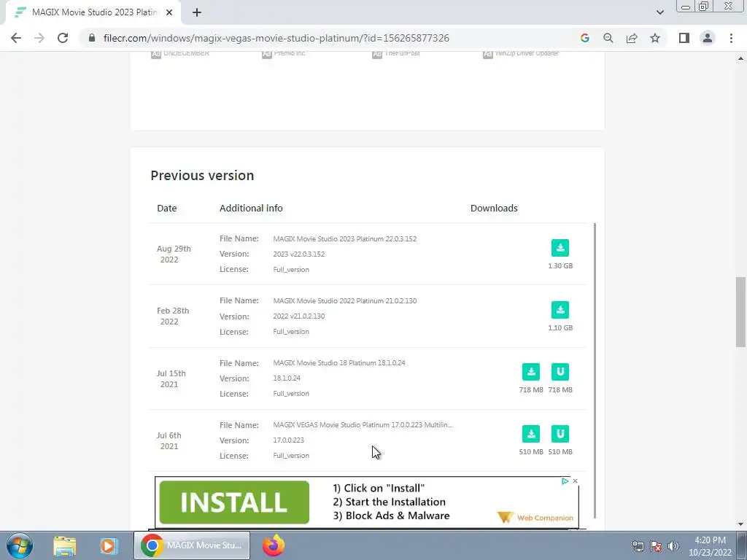Download MAGIX Movie Studio 2023 Platinum 1.30 GB
Image resolution: width=747 pixels, height=560 pixels.
click(x=560, y=248)
